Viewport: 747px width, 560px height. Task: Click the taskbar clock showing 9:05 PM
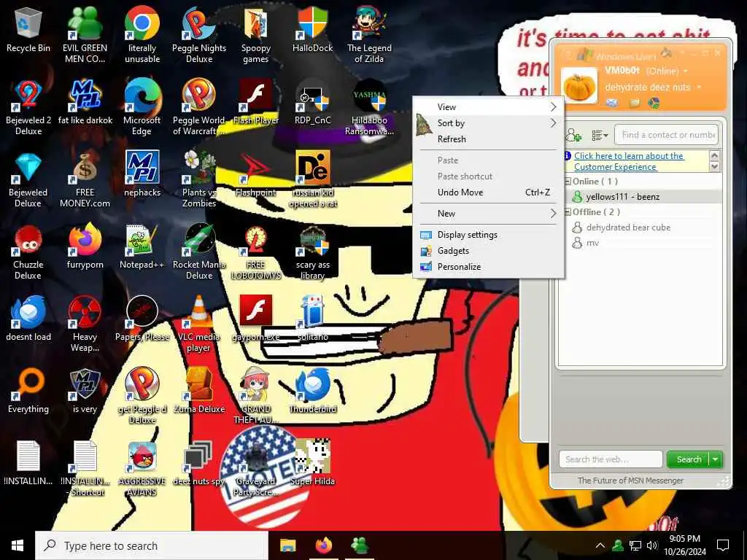point(684,545)
